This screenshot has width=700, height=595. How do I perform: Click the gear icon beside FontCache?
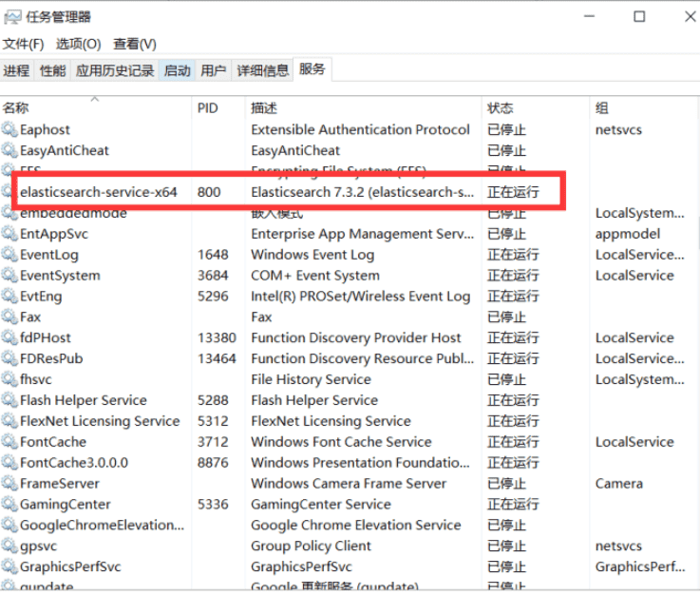tap(9, 441)
